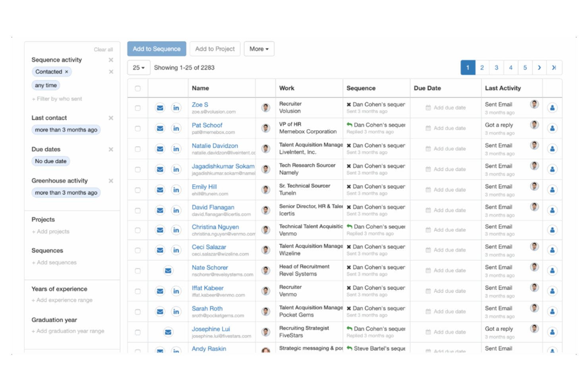Toggle select-all checkbox in table header
Screen dimensions: 588x392
tap(137, 88)
